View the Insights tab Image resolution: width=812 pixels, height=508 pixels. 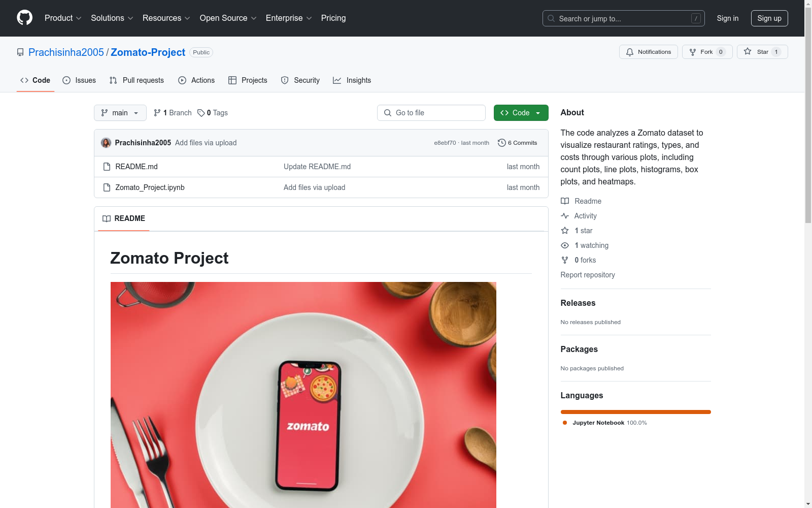pyautogui.click(x=352, y=80)
